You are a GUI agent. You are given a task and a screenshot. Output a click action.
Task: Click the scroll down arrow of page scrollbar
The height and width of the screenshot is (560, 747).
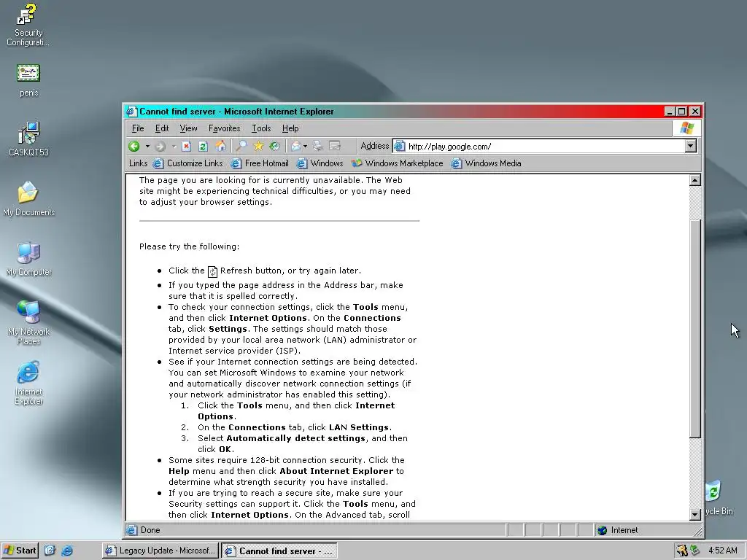pyautogui.click(x=695, y=514)
